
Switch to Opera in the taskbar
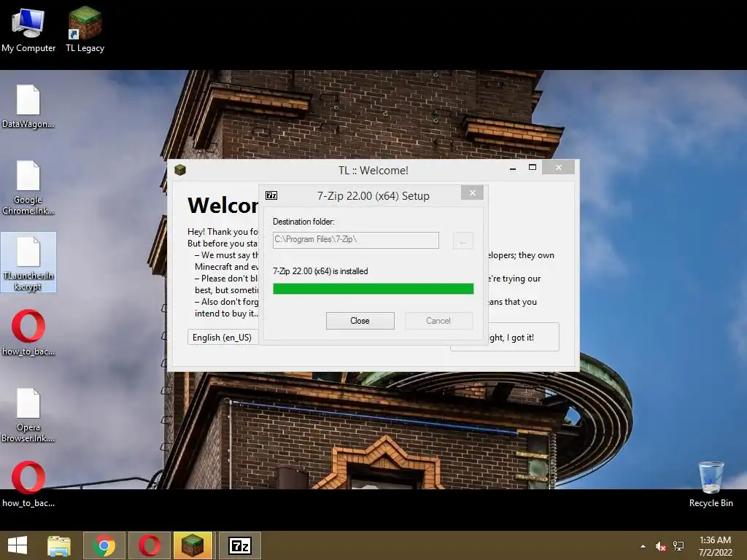click(150, 545)
